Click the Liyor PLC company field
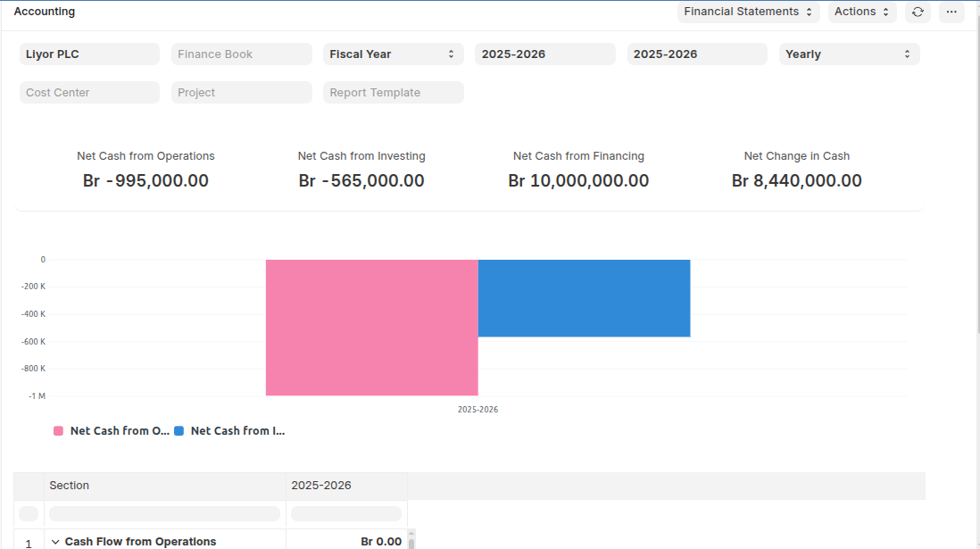980x549 pixels. [89, 54]
